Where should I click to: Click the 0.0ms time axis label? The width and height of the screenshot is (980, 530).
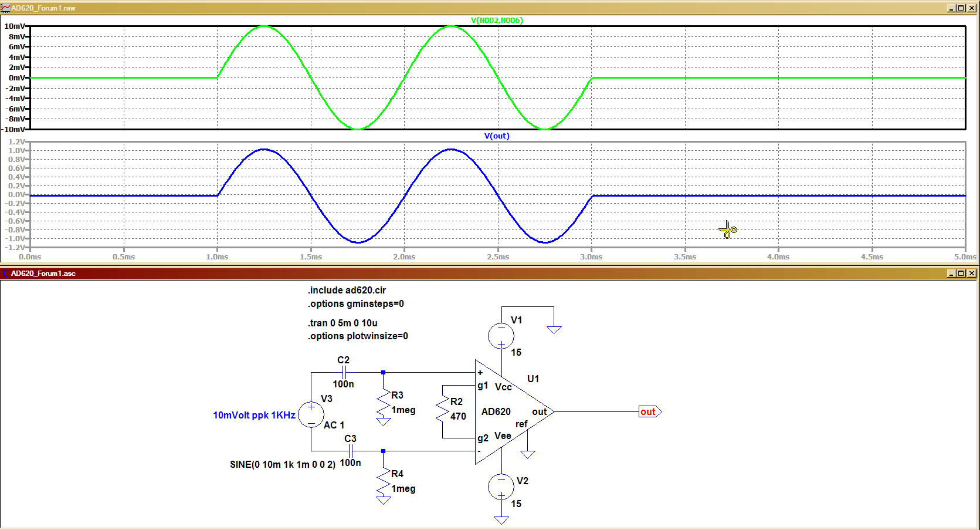click(30, 257)
